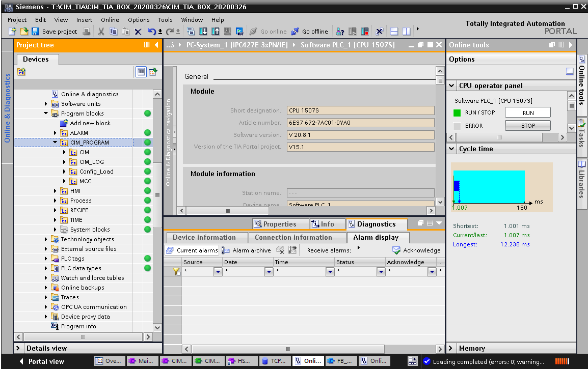Click the Redo arrow icon
The height and width of the screenshot is (369, 588).
(170, 32)
